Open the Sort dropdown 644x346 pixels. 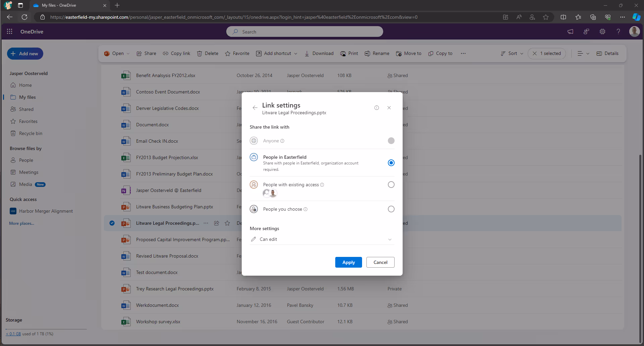(512, 53)
